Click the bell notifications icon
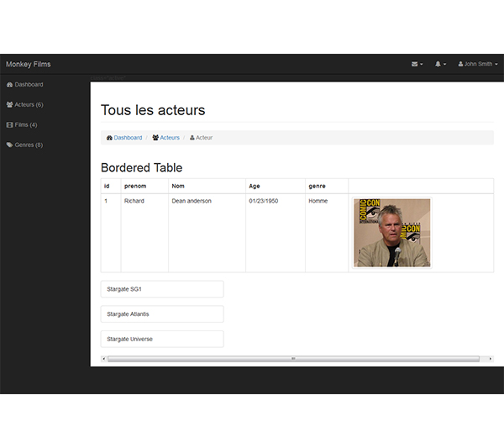The image size is (504, 448). (438, 64)
